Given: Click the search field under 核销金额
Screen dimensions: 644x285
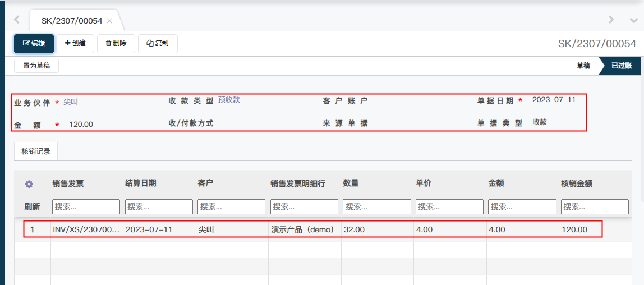Looking at the screenshot, I should coord(595,206).
